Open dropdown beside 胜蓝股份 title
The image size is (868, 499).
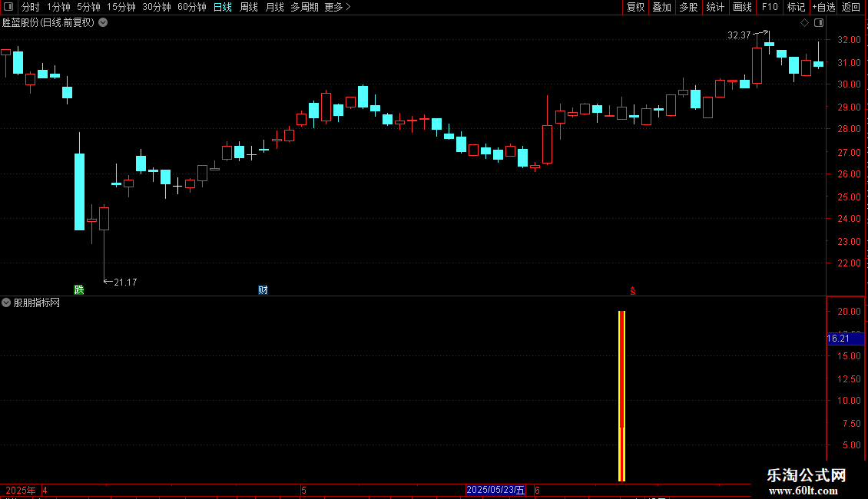[x=103, y=23]
